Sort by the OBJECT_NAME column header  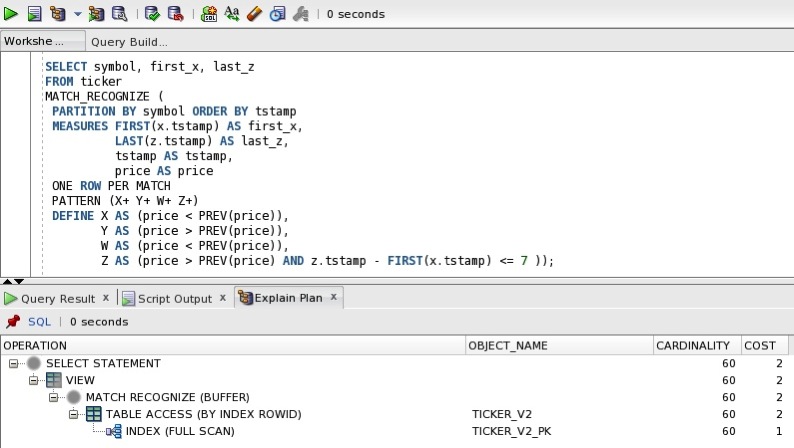tap(560, 346)
